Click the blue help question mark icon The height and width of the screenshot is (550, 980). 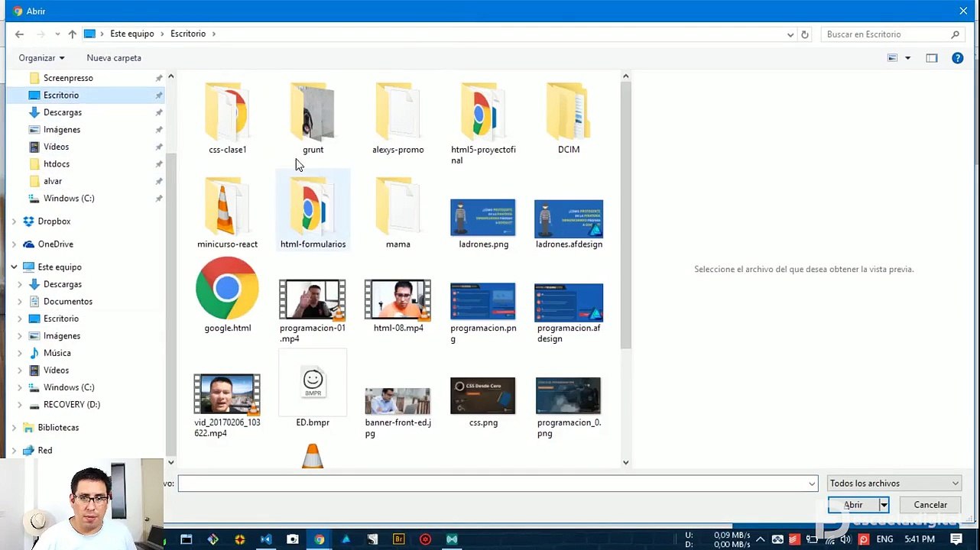coord(957,58)
